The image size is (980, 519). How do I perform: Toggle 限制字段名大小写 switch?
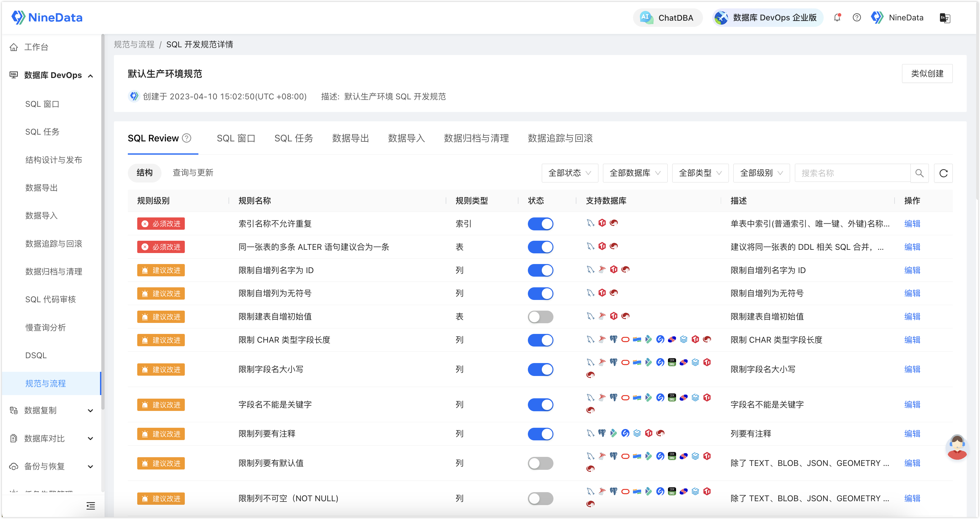(x=540, y=369)
